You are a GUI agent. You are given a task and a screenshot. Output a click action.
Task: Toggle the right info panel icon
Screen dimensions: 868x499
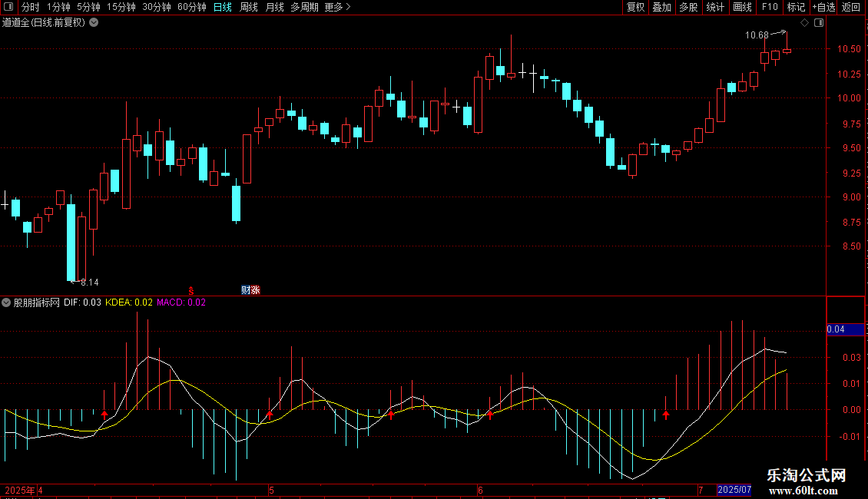click(x=819, y=23)
